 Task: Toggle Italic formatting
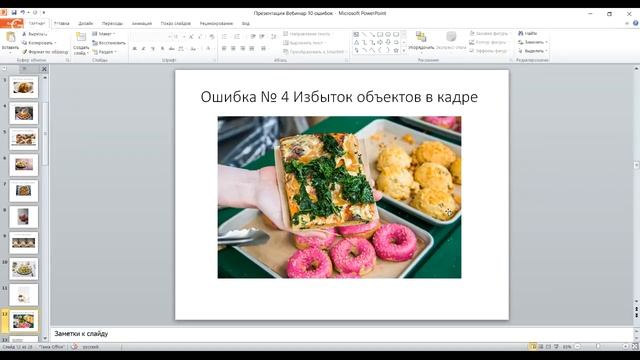point(143,49)
